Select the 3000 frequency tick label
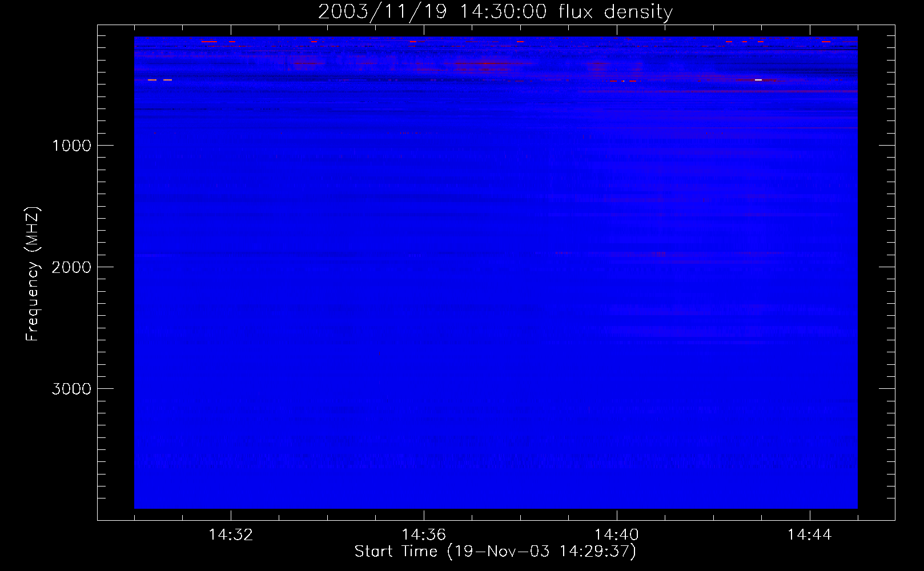Screen dimensions: 924x571 coord(71,389)
